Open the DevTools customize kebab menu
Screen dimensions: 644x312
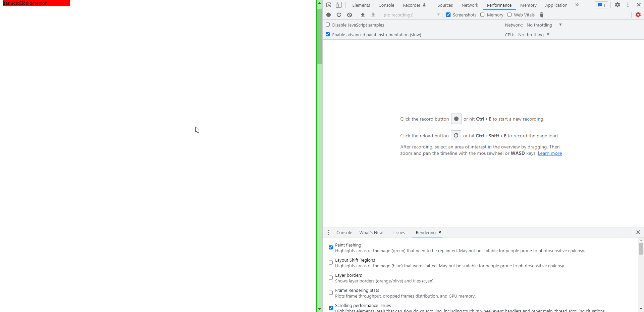coord(628,5)
